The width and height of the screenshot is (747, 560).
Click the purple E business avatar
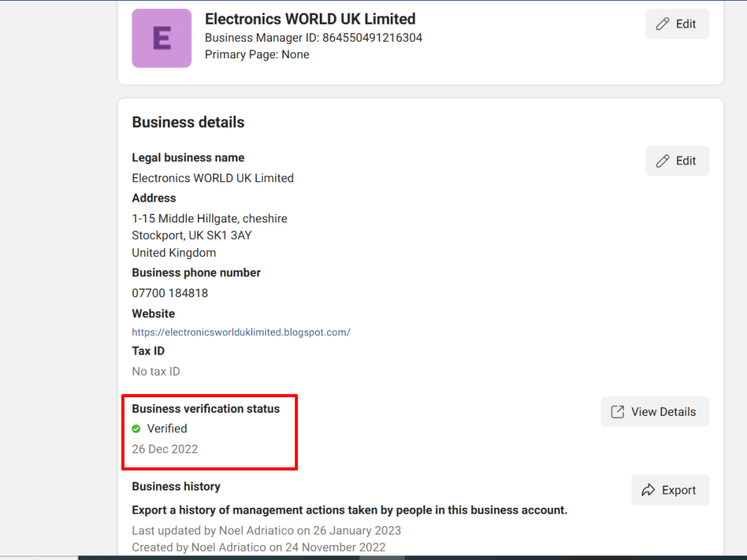161,38
